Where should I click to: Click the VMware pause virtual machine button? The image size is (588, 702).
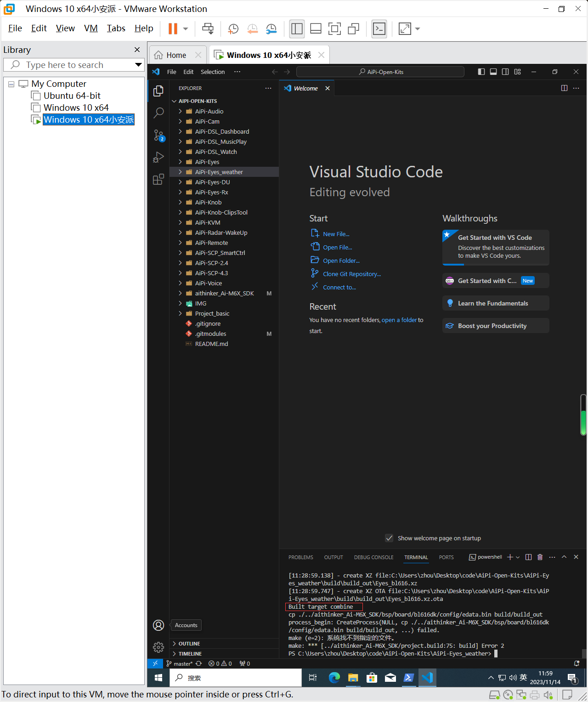click(173, 28)
